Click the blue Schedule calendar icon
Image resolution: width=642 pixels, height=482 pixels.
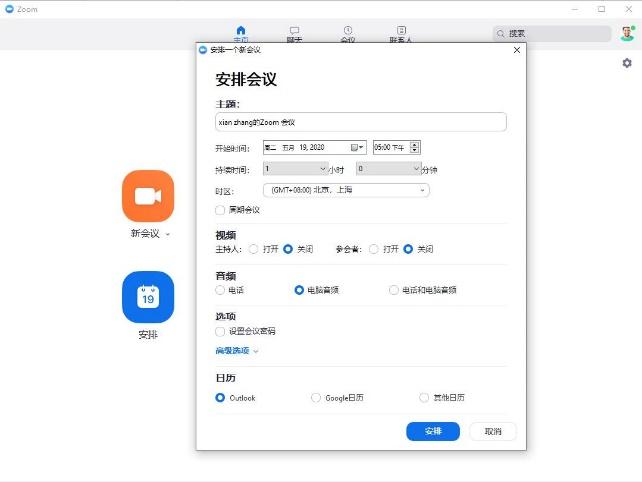point(148,297)
